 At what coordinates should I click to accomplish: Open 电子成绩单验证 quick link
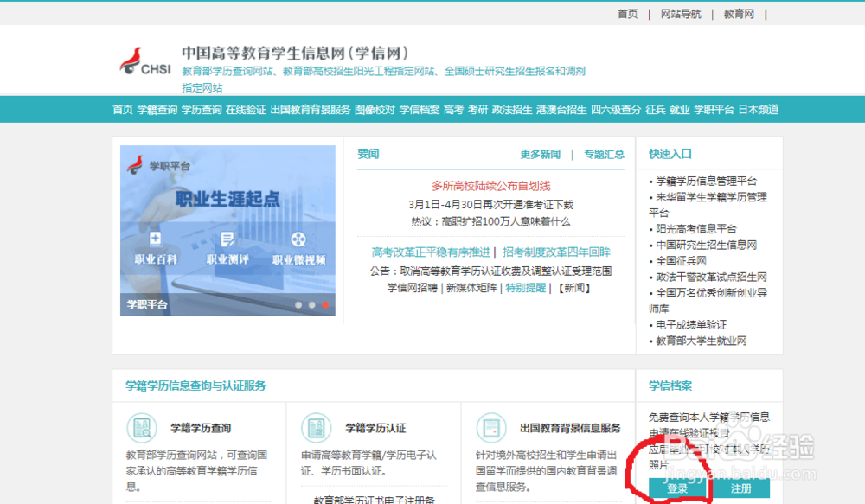tap(691, 325)
